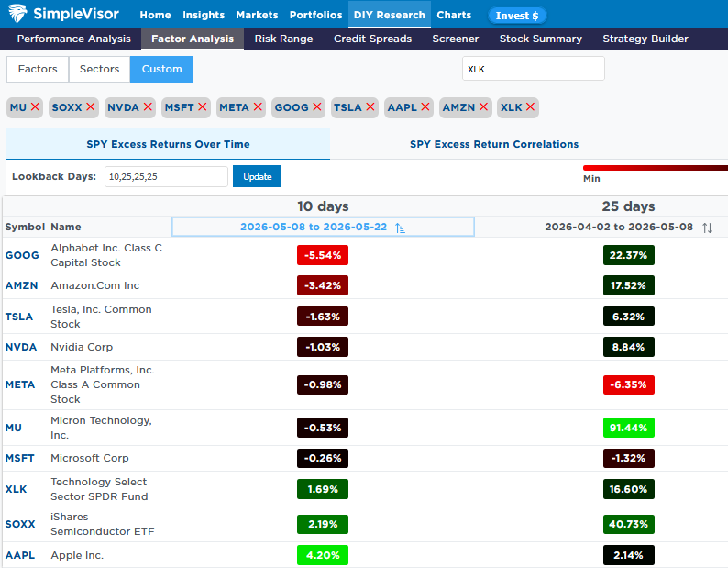
Task: Remove the AAPL ticker chip
Action: point(425,107)
